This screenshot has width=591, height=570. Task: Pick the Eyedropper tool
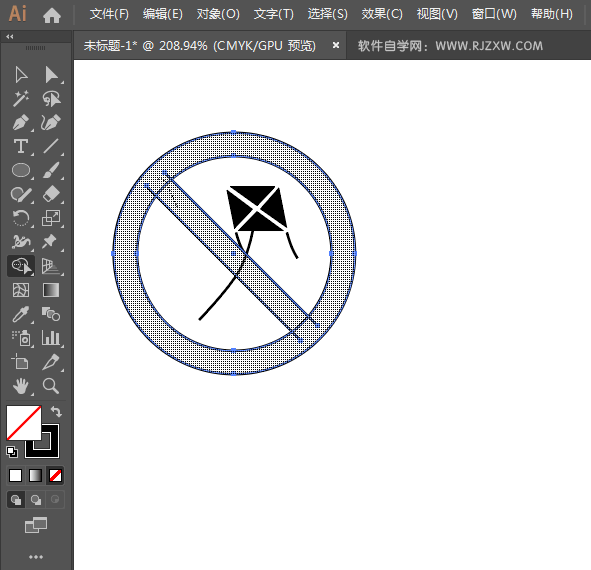21,314
